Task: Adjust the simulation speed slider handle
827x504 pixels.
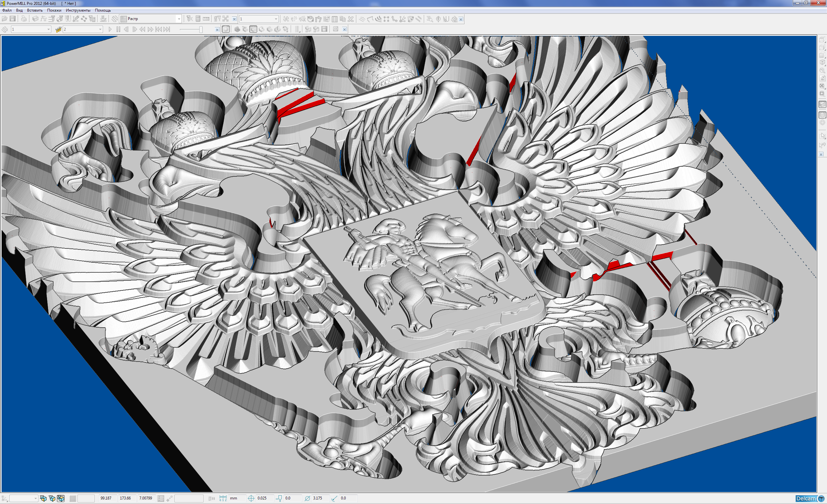Action: [x=201, y=29]
